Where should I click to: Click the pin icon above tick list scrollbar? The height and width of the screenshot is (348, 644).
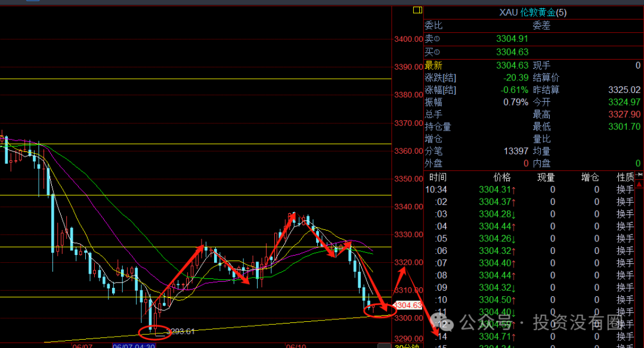click(639, 175)
